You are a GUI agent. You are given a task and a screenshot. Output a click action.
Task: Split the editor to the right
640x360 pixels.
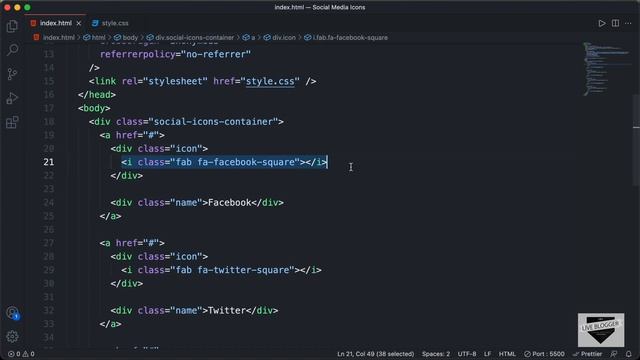pos(615,23)
